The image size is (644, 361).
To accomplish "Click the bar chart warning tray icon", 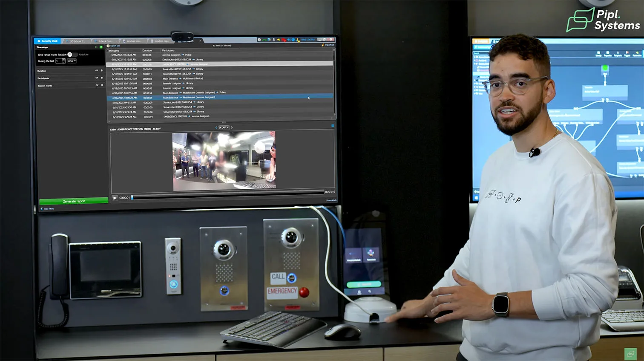I will point(298,40).
